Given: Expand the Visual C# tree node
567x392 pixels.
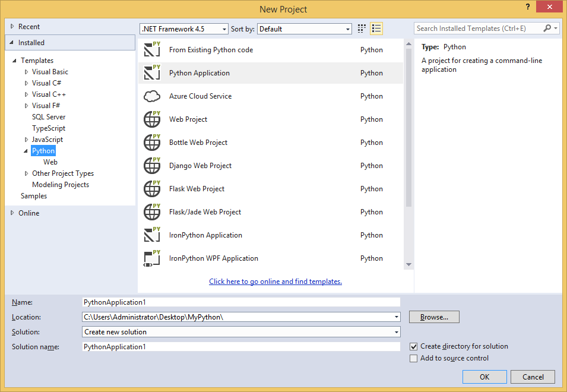Looking at the screenshot, I should click(x=27, y=83).
